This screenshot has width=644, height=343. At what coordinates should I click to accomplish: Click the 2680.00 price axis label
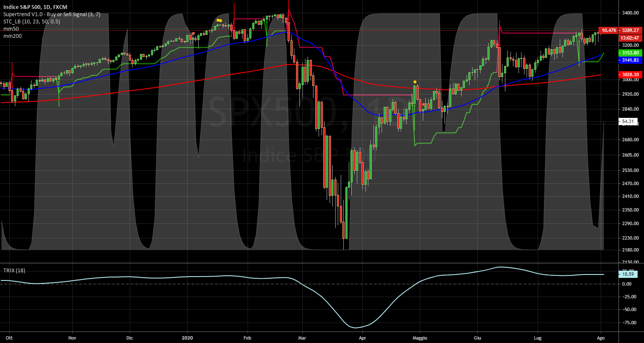coord(630,140)
